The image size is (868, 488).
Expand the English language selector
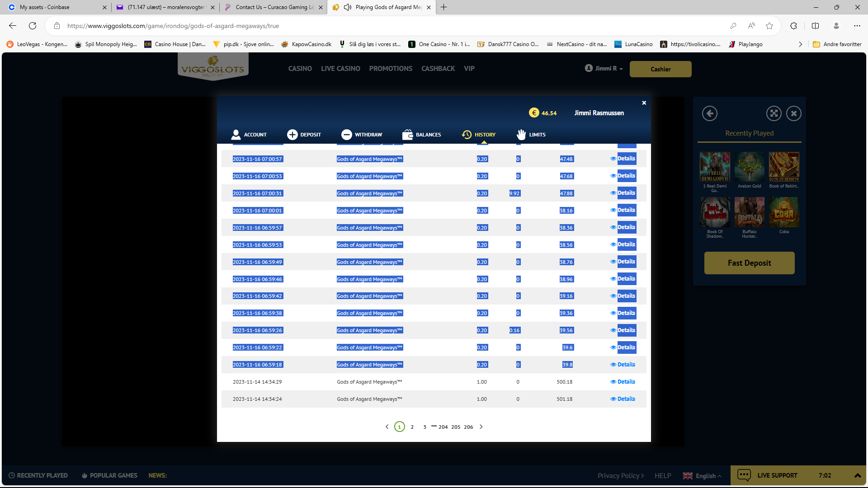702,476
